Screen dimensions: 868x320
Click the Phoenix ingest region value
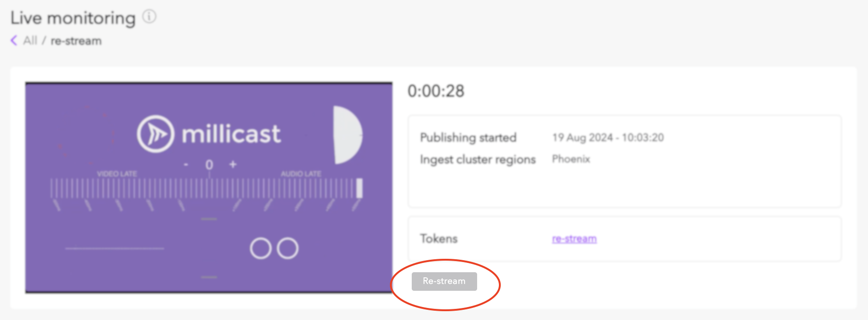coord(571,159)
